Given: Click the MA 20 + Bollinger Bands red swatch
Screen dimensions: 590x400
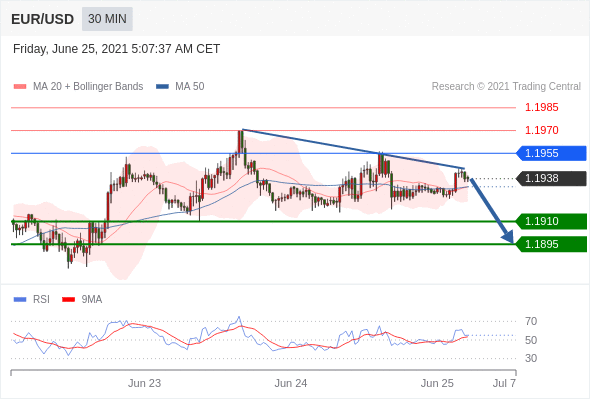Looking at the screenshot, I should tap(20, 87).
